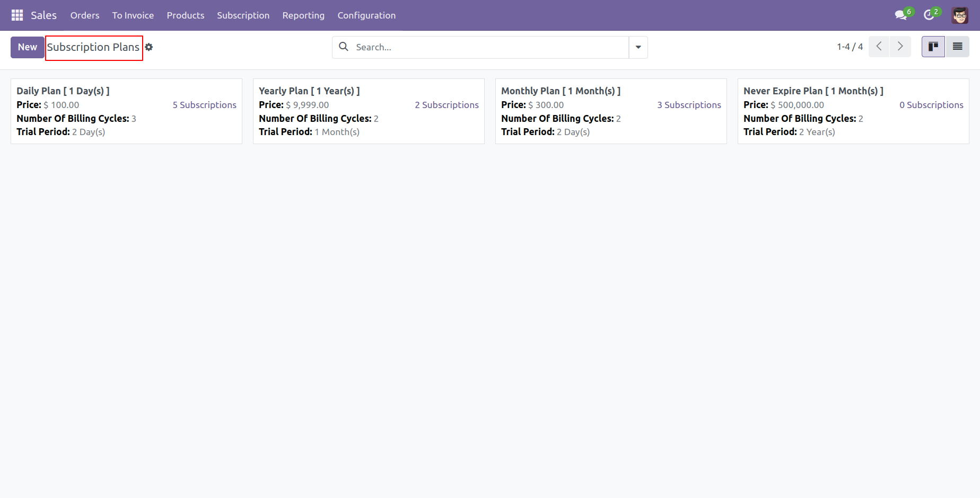Click Trial Period 2 Year(s) text
980x498 pixels.
(x=789, y=132)
